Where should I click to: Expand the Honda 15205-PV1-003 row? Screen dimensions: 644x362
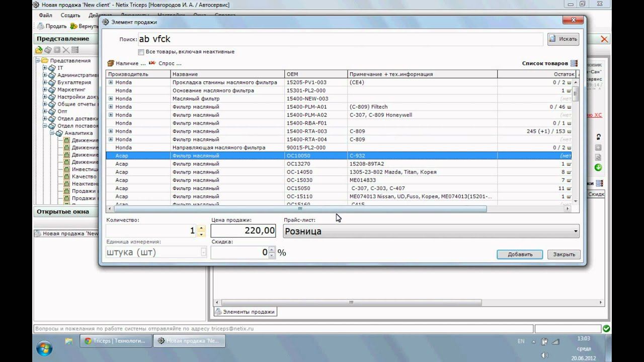click(111, 82)
